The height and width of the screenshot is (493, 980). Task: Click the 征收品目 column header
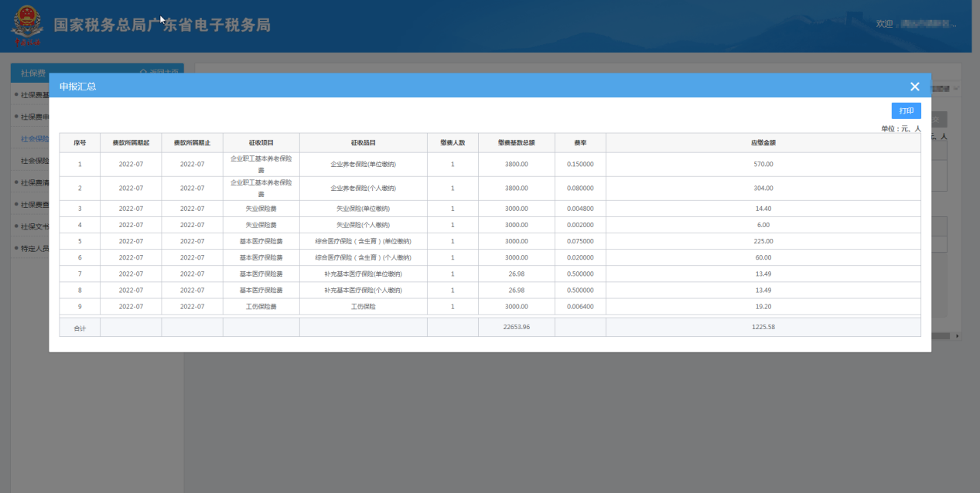pyautogui.click(x=363, y=143)
